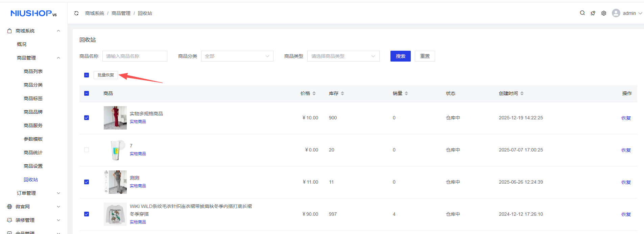
Task: Open the 商品分类 dropdown
Action: (x=237, y=56)
